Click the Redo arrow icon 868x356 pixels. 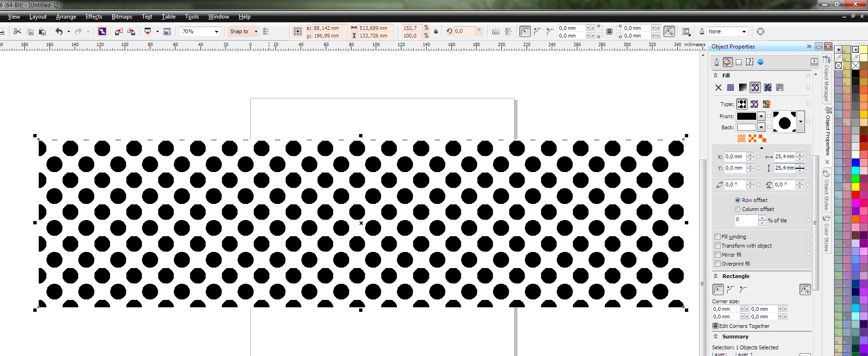[x=78, y=31]
